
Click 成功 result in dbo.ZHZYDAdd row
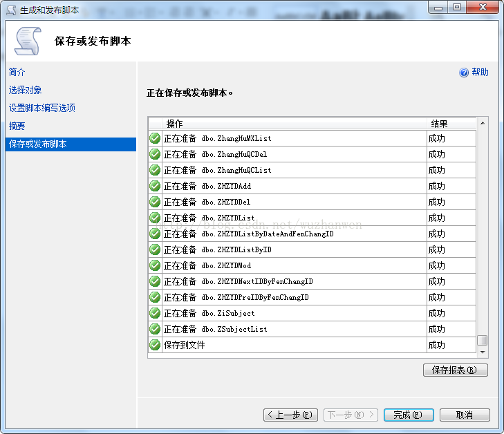(436, 186)
